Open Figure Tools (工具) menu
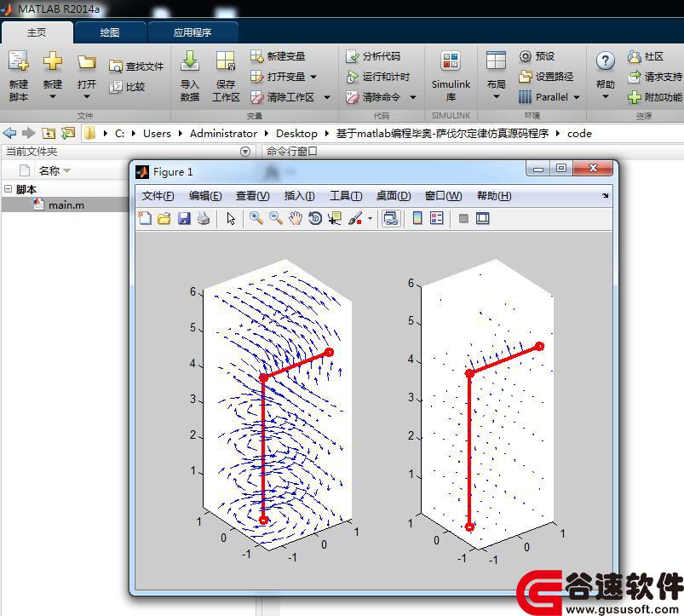The image size is (684, 616). [x=346, y=196]
